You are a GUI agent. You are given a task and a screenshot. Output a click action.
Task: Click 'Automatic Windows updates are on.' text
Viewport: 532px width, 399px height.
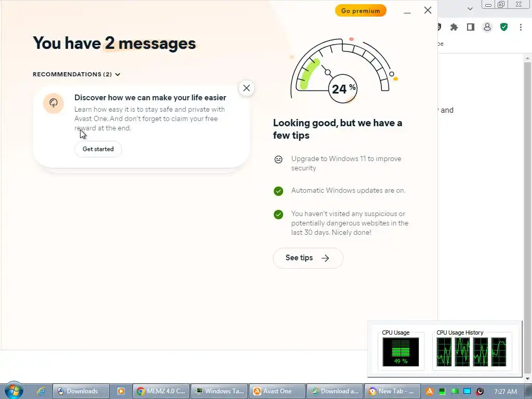[x=348, y=190]
